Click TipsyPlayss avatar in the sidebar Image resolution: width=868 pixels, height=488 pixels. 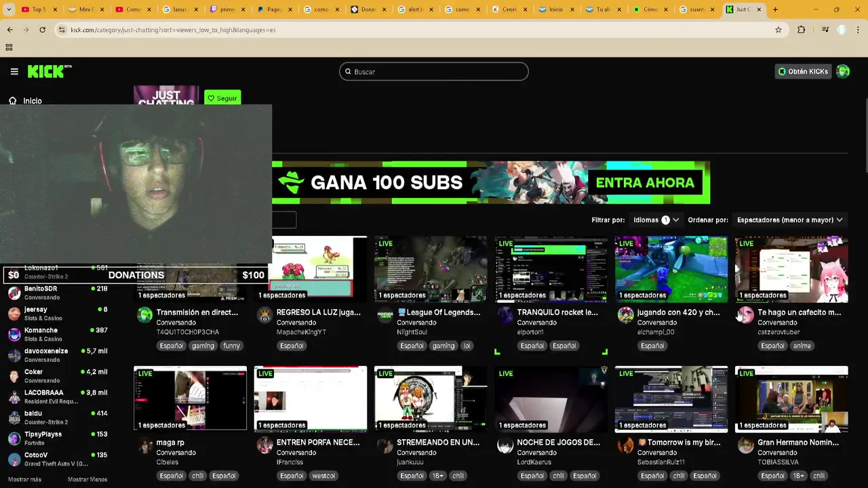(x=14, y=439)
